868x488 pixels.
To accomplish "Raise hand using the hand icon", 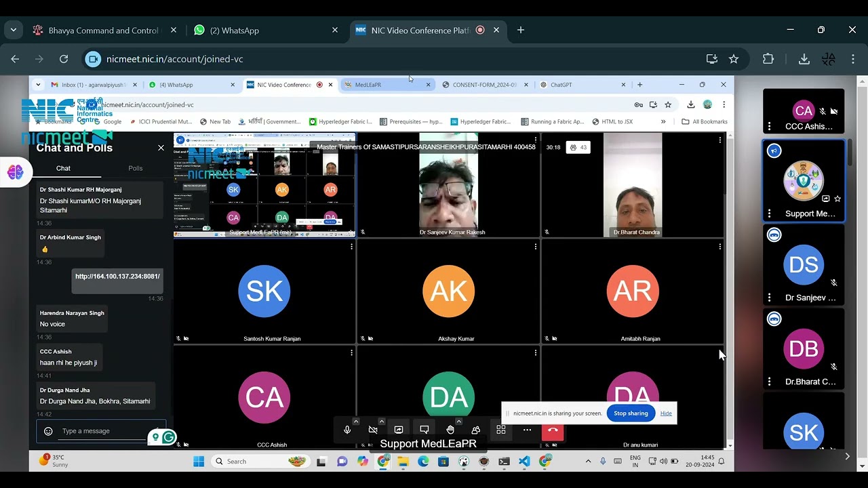I will click(x=450, y=430).
